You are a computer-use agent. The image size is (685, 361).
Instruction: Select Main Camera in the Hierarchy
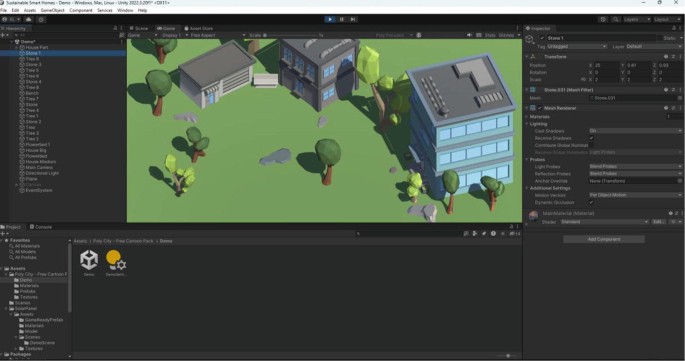click(x=39, y=167)
